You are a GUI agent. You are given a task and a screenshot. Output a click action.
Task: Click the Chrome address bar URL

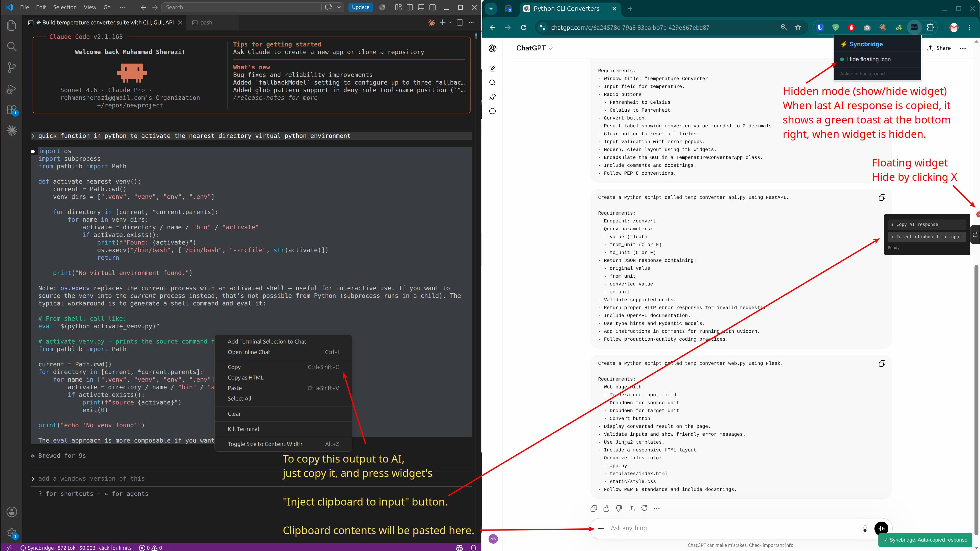[x=630, y=27]
